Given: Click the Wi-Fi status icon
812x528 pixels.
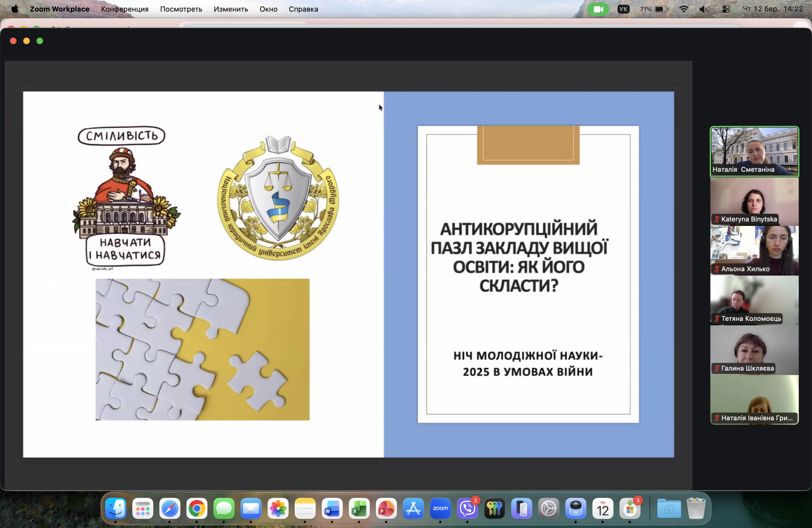Looking at the screenshot, I should pyautogui.click(x=683, y=9).
